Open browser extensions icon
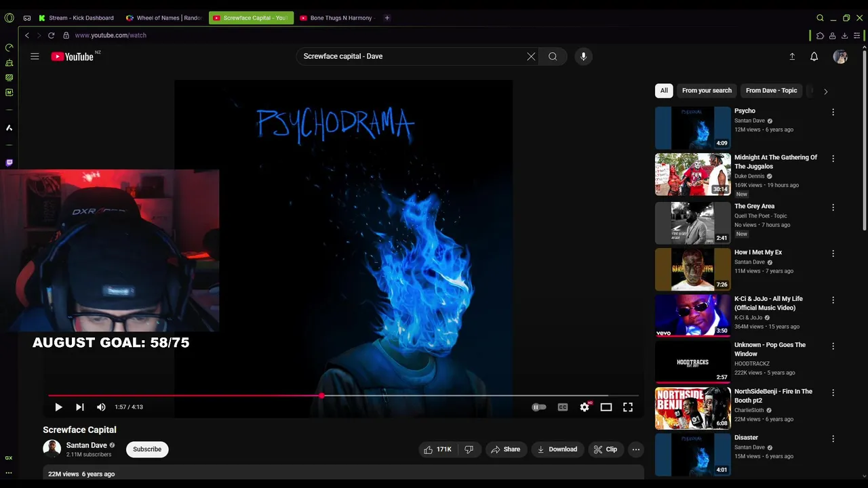This screenshot has height=488, width=868. click(x=820, y=35)
